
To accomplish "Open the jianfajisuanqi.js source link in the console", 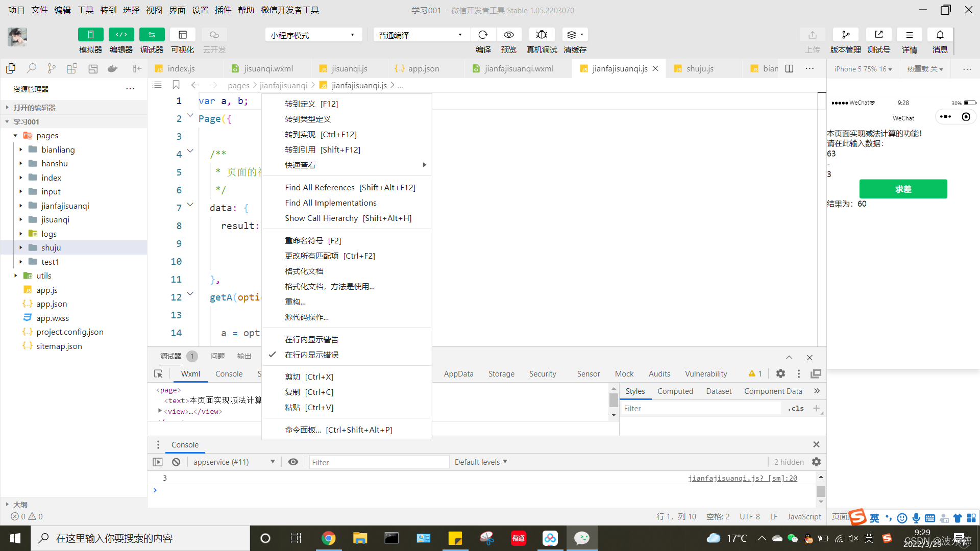I will coord(742,479).
